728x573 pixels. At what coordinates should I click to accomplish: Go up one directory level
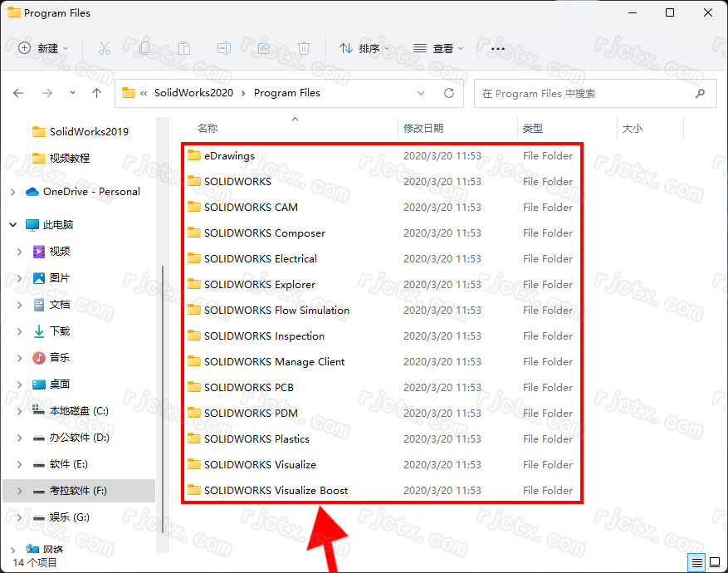(x=96, y=93)
